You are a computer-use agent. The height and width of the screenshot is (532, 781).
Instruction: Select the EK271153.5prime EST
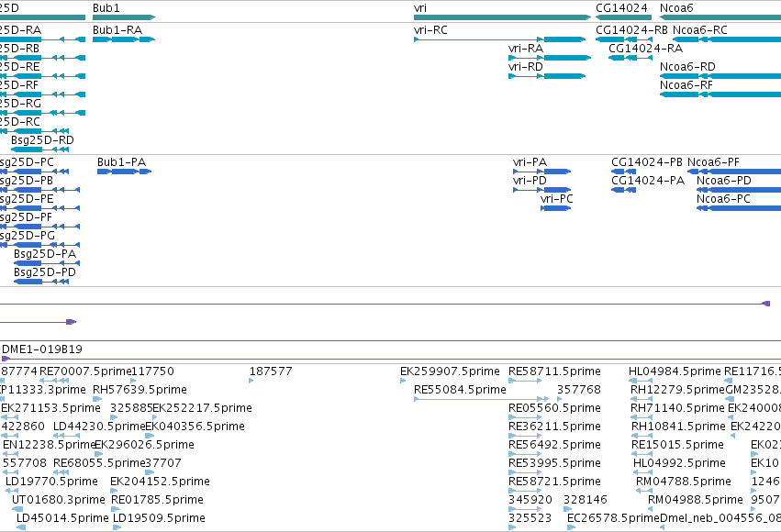tap(10, 417)
